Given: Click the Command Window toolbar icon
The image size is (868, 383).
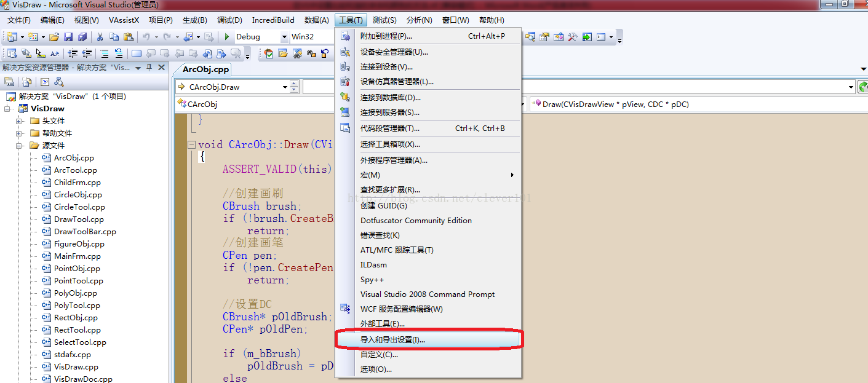Looking at the screenshot, I should [601, 37].
